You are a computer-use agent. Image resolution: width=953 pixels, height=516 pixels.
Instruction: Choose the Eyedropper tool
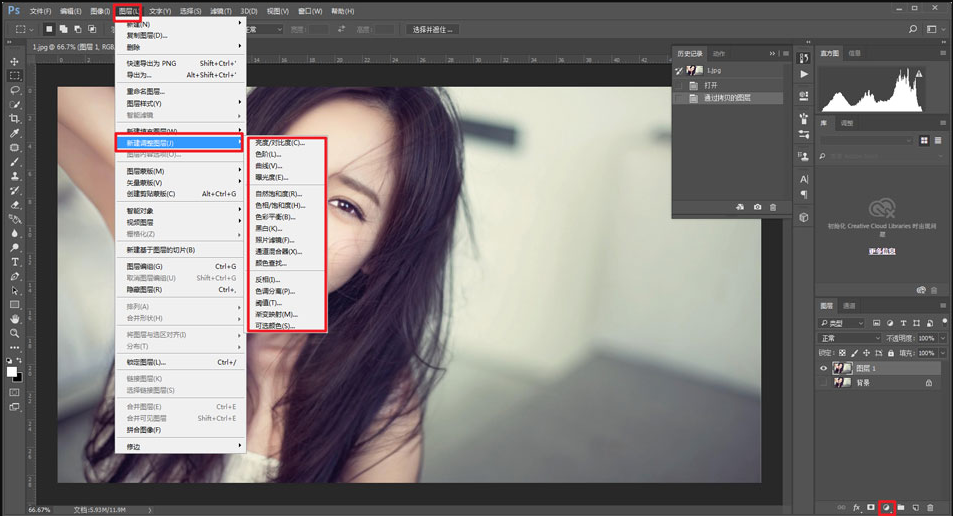(x=14, y=133)
